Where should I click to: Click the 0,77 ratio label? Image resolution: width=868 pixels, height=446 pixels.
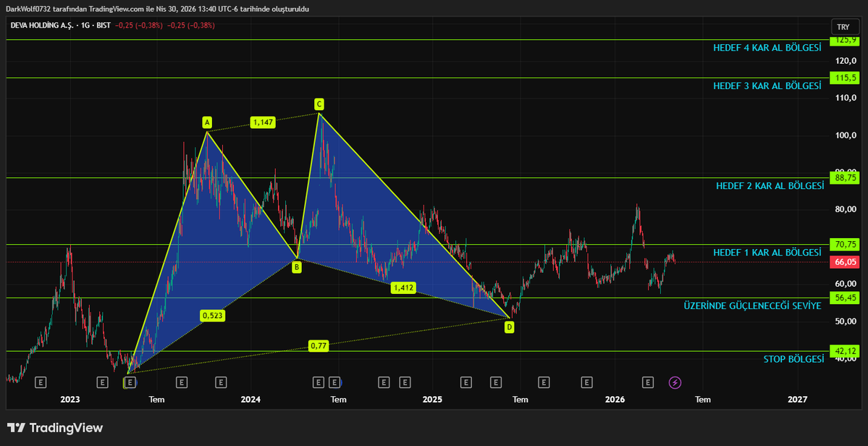(x=319, y=346)
